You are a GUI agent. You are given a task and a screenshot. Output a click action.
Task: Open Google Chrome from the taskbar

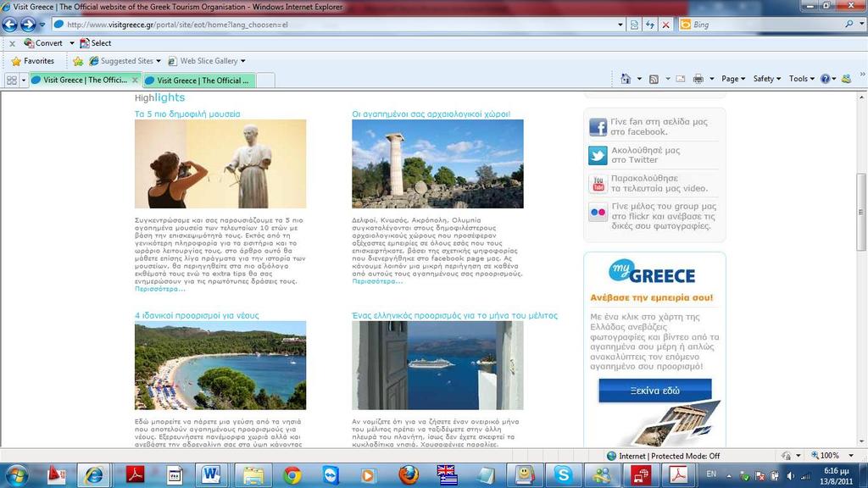[292, 475]
